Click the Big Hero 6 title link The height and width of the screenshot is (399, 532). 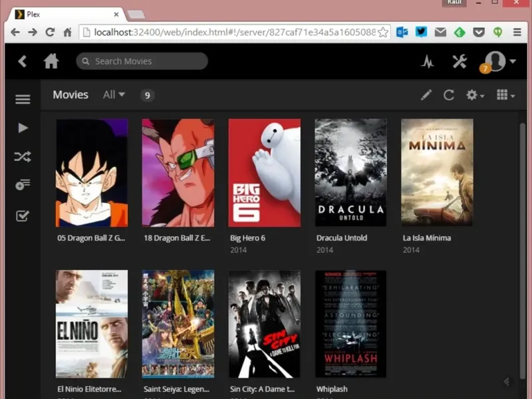coord(247,238)
